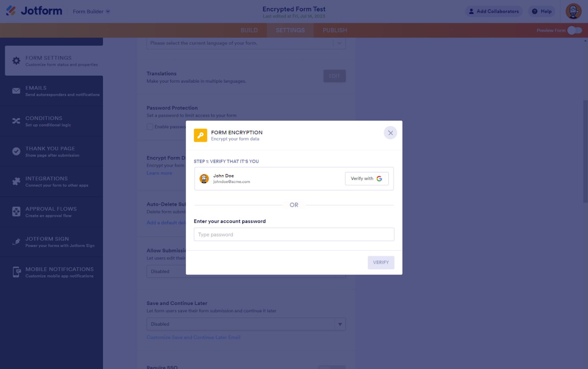Click Verify with Google
Image resolution: width=588 pixels, height=369 pixels.
coord(366,178)
